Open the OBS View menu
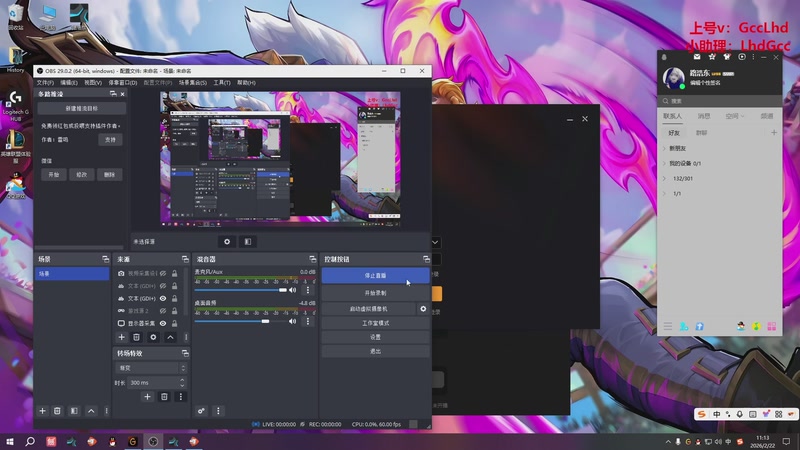The height and width of the screenshot is (450, 800). 93,83
